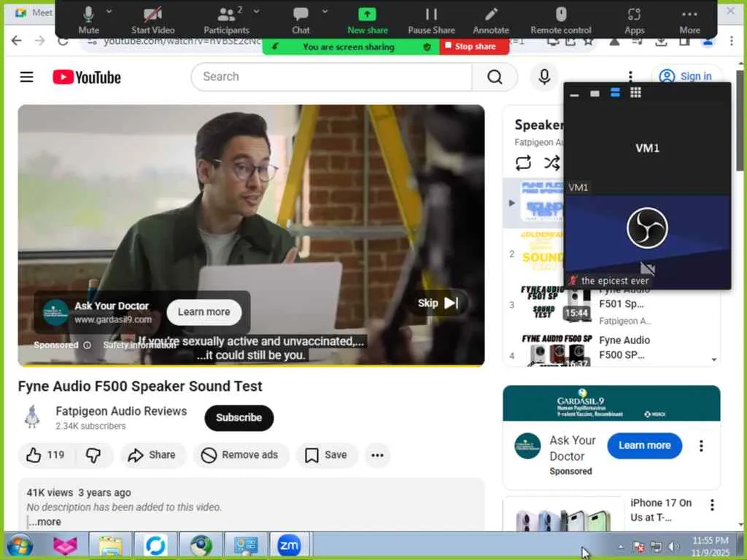The image size is (747, 560).
Task: Open Remote control options
Action: (561, 20)
